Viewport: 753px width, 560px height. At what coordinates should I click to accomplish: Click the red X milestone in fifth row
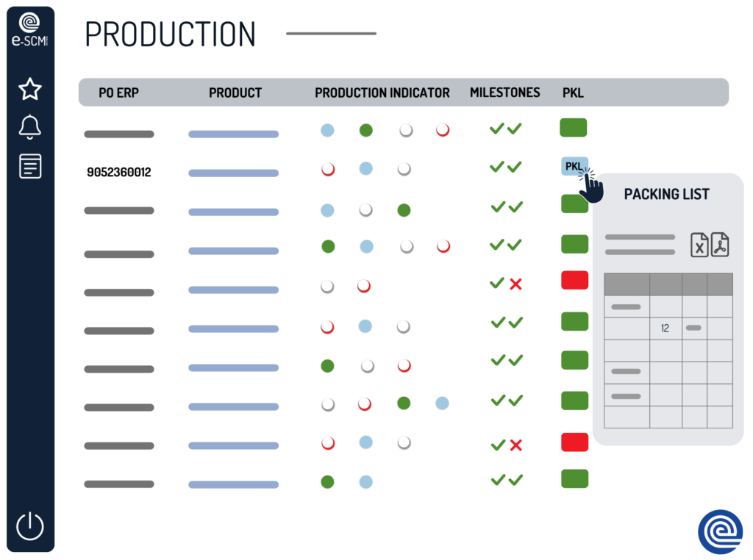(x=515, y=284)
